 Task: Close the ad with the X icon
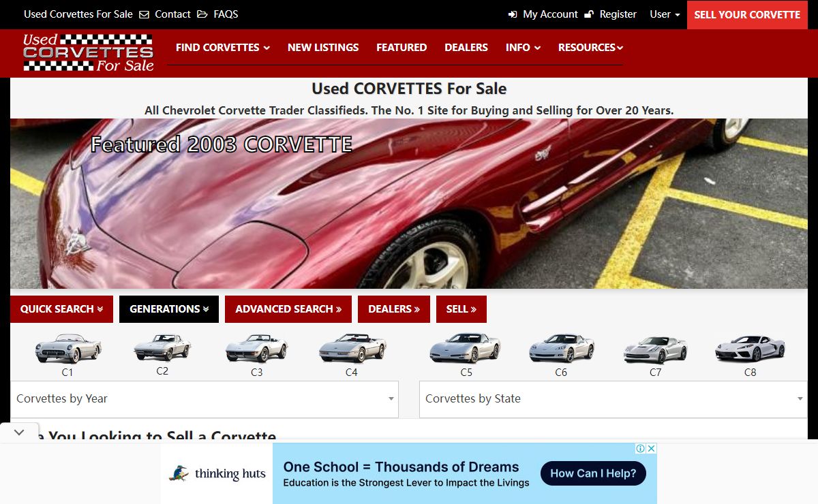651,448
